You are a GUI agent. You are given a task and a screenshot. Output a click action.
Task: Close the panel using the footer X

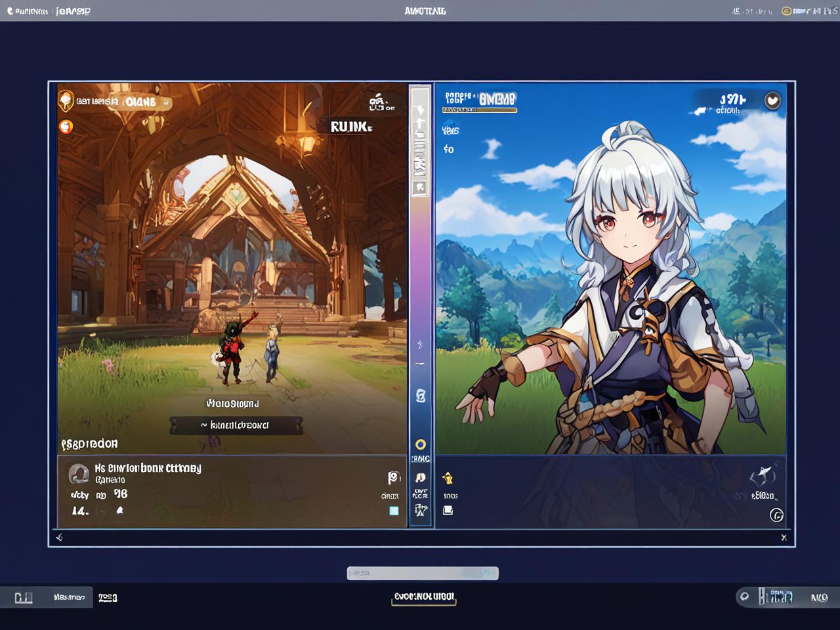point(784,537)
